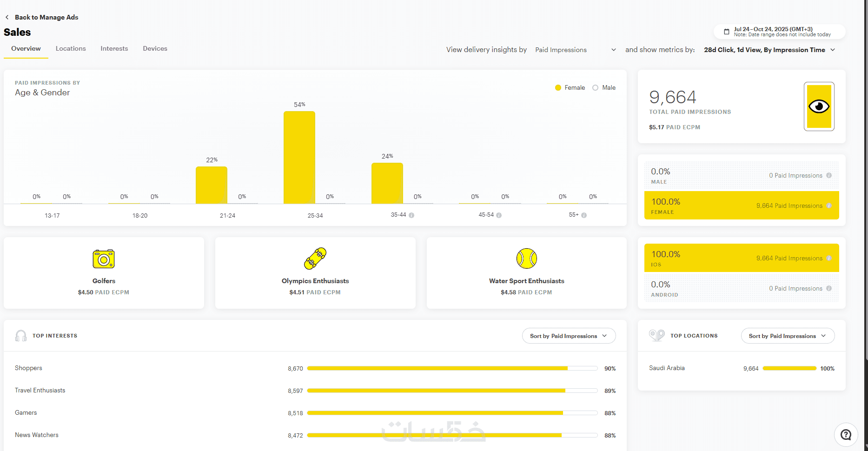The height and width of the screenshot is (451, 868).
Task: Click info icon in Male impressions row
Action: 829,175
